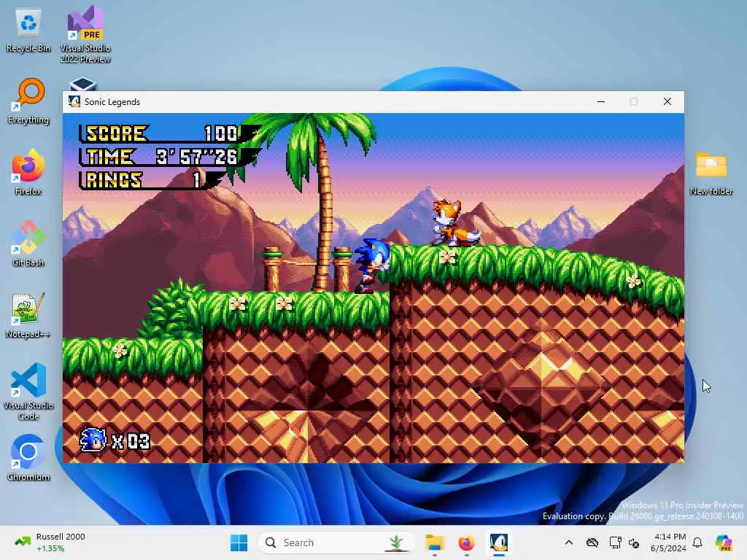Click the Sonic Legends title text
Screen dimensions: 747x560
(x=112, y=102)
